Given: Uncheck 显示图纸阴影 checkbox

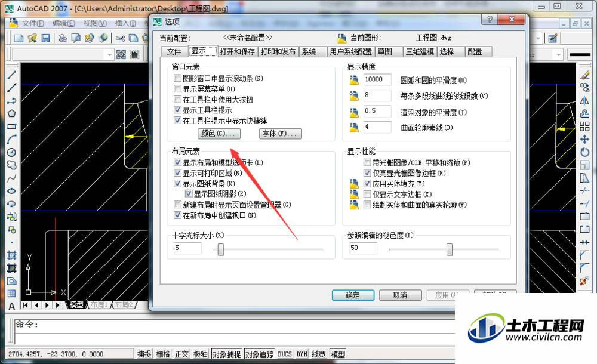Looking at the screenshot, I should (x=189, y=194).
